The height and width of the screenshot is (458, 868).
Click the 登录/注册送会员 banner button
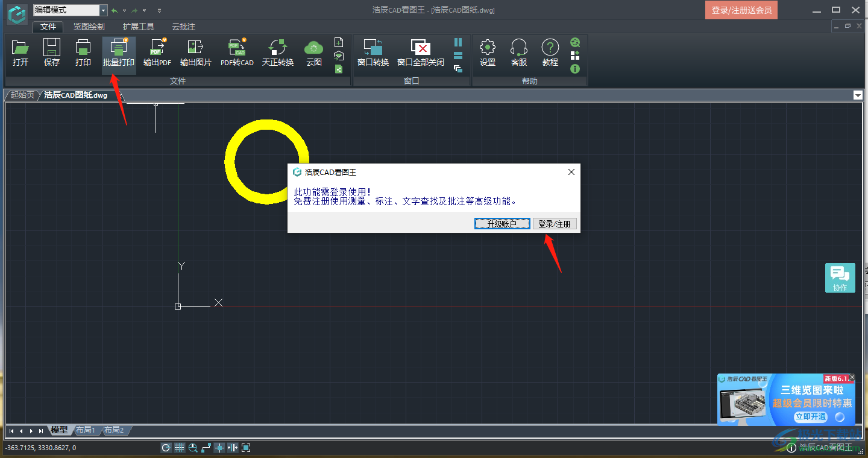(741, 10)
